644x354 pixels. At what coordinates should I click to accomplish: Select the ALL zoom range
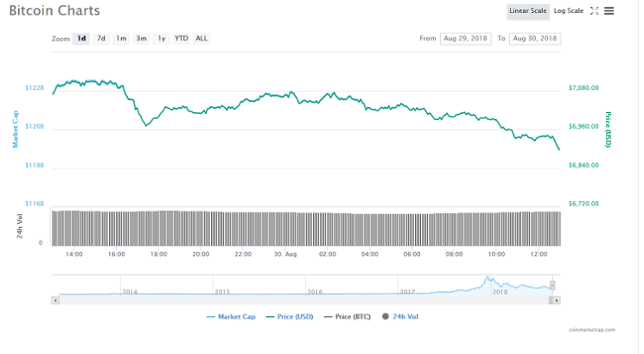[201, 39]
